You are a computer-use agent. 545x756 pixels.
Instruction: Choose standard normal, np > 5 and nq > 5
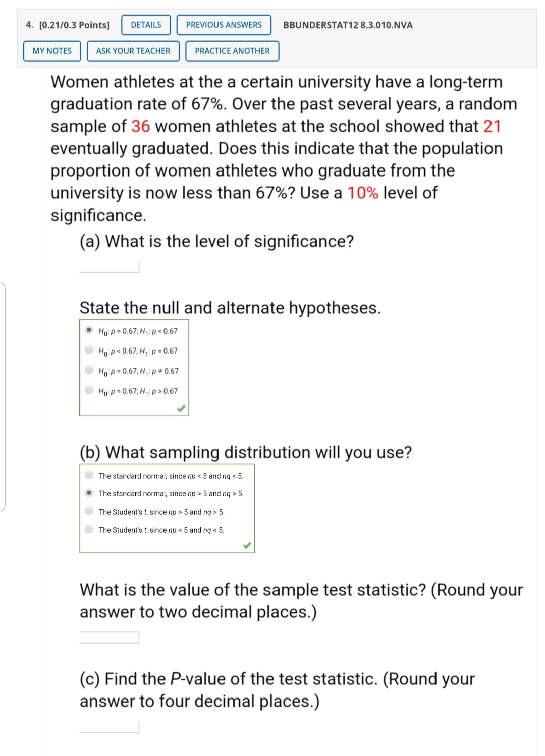[89, 493]
